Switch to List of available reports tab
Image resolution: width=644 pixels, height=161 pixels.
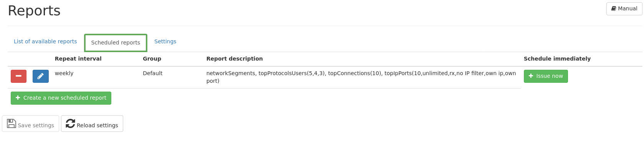pos(45,41)
